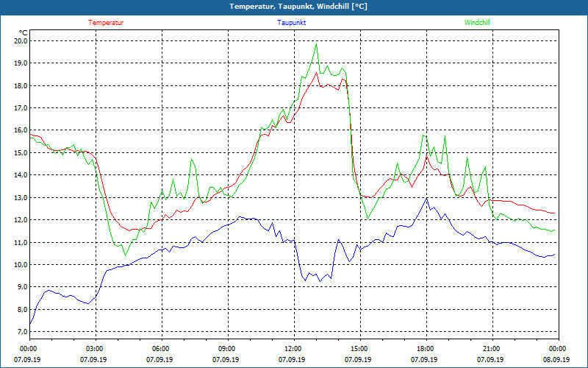Select the 12:00 time axis label
The height and width of the screenshot is (368, 588).
pos(293,349)
